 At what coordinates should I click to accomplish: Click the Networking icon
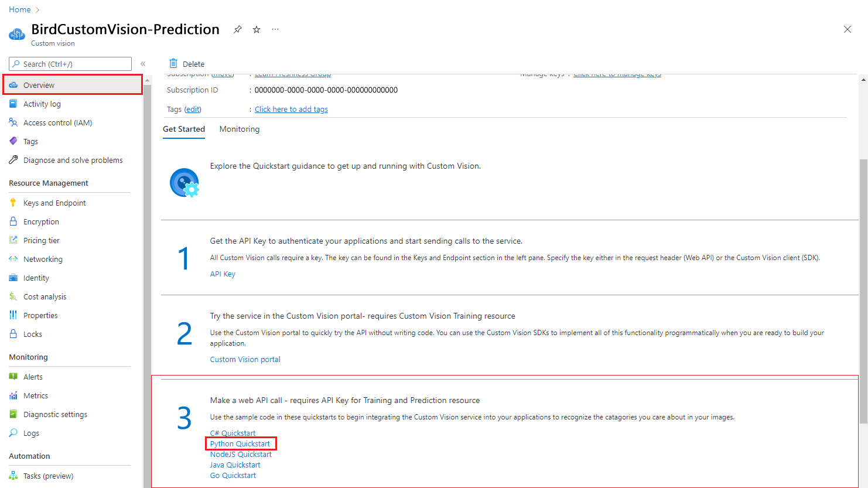[13, 259]
